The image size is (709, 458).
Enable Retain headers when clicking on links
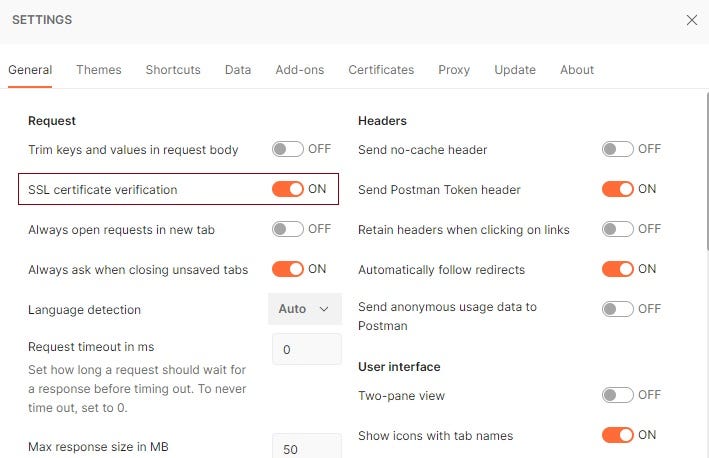pyautogui.click(x=618, y=229)
